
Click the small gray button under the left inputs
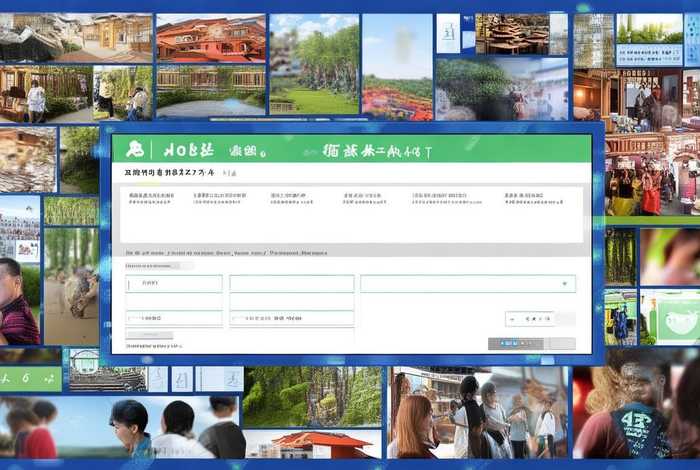(150, 334)
